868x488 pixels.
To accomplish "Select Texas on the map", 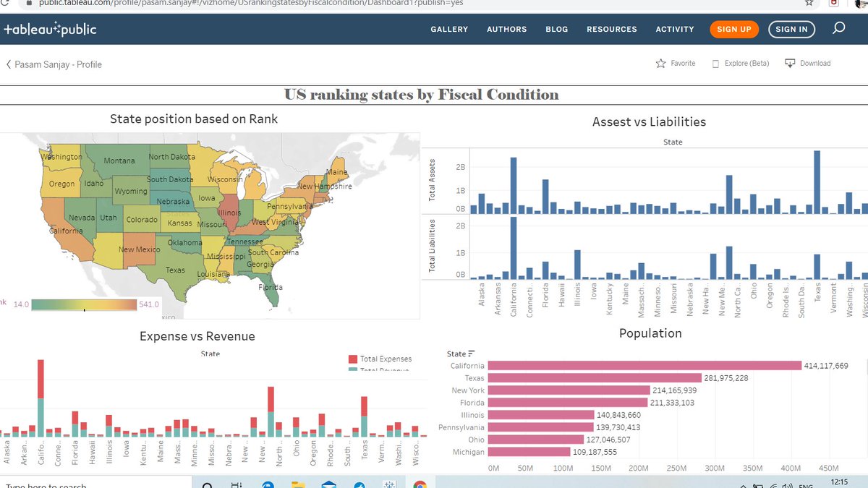I will [175, 270].
